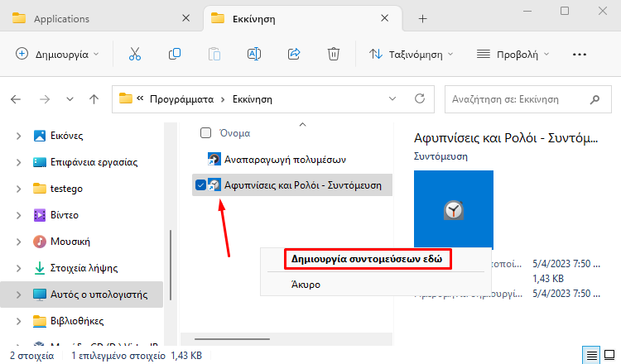The width and height of the screenshot is (621, 364).
Task: Expand the Επιφάνεια εργασίας tree node
Action: (18, 162)
